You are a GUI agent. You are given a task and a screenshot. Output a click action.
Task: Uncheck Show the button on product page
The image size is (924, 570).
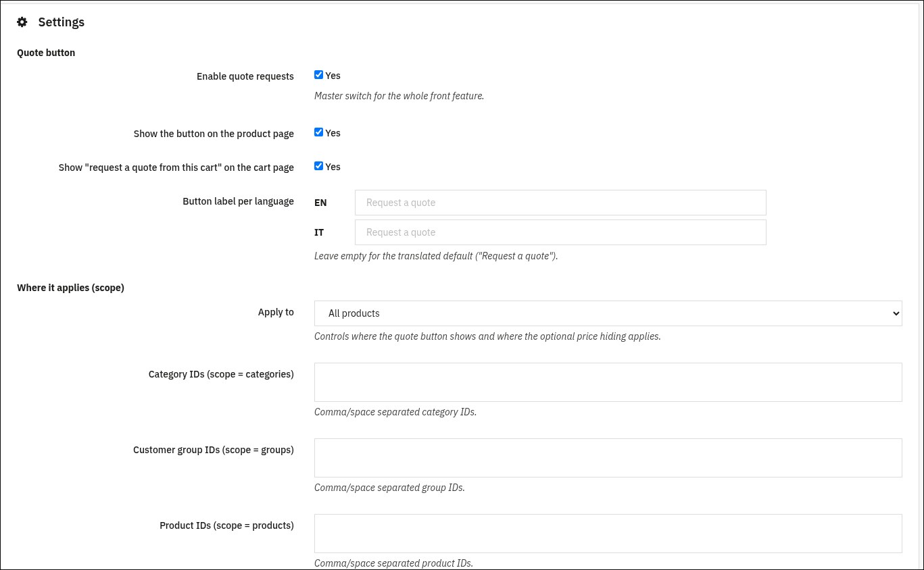click(318, 132)
